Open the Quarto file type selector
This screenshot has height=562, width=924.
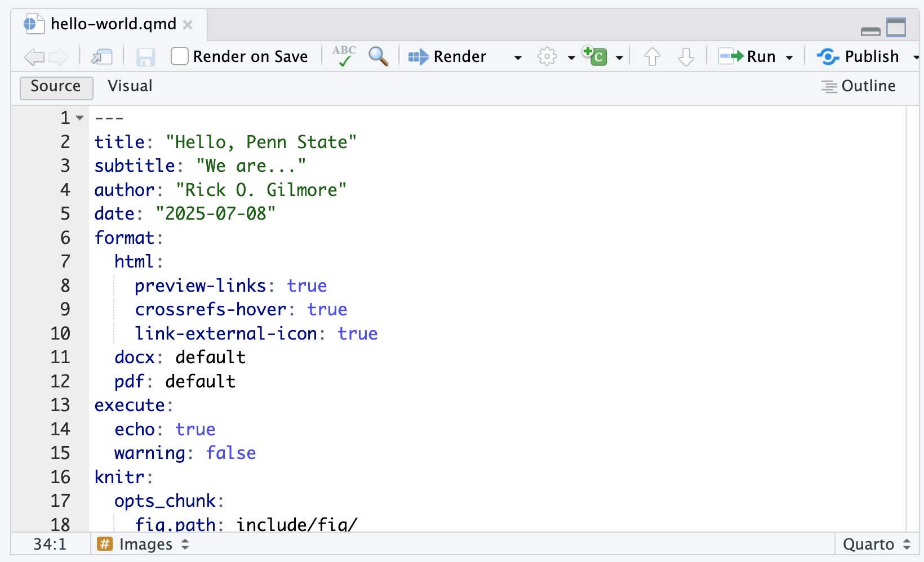(x=876, y=545)
